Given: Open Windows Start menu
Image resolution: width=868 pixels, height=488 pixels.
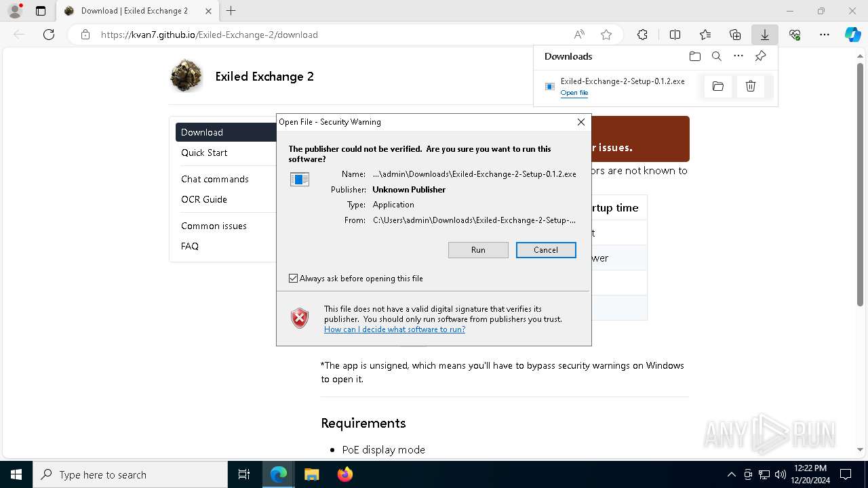Looking at the screenshot, I should [x=16, y=474].
